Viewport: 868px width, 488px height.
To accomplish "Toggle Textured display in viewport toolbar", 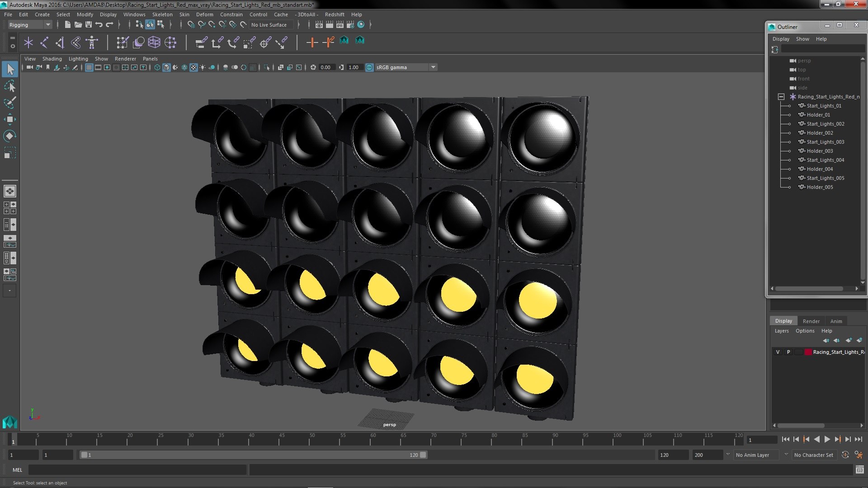I will pos(193,67).
